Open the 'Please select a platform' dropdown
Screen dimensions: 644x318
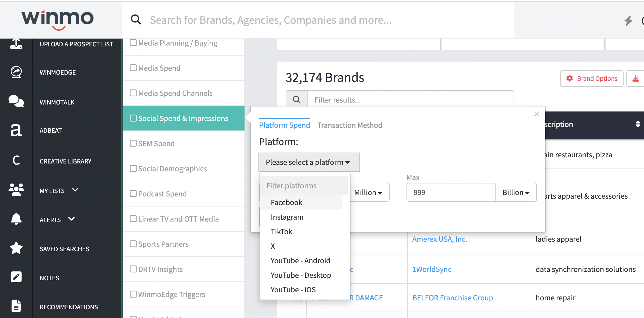[309, 162]
